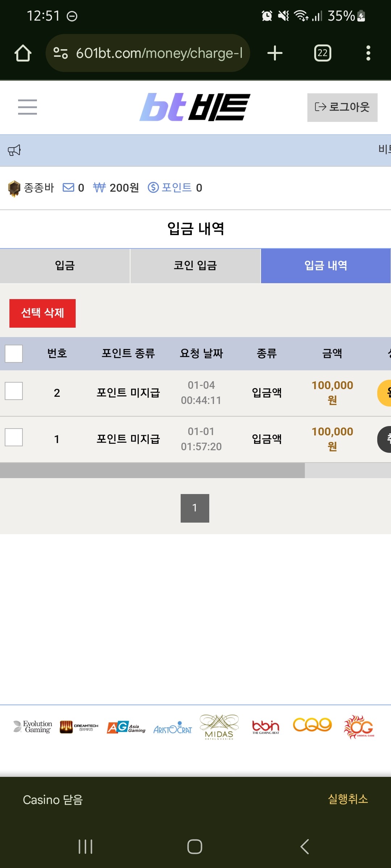This screenshot has height=868, width=391.
Task: Tap the site settings icon in address bar
Action: click(60, 53)
